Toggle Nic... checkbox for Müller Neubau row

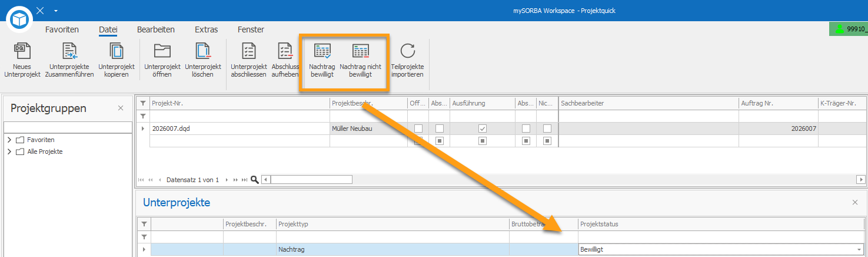[547, 128]
